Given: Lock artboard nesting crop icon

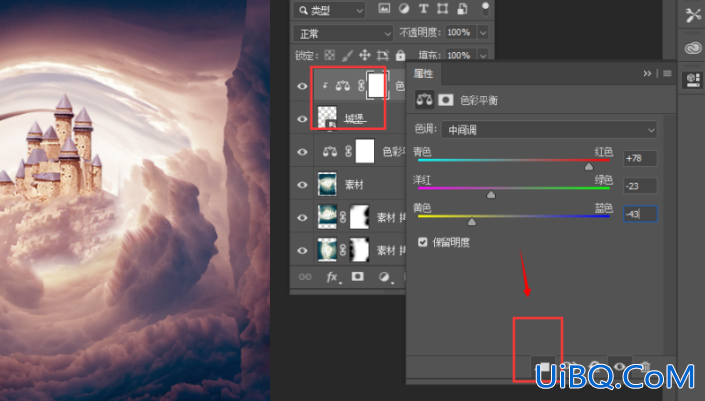Looking at the screenshot, I should [x=383, y=55].
